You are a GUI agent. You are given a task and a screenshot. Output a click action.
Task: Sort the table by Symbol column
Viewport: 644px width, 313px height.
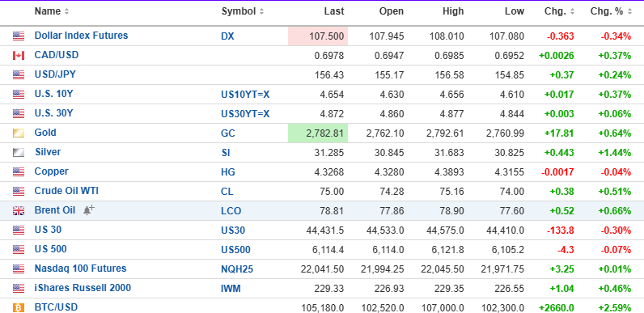(243, 11)
